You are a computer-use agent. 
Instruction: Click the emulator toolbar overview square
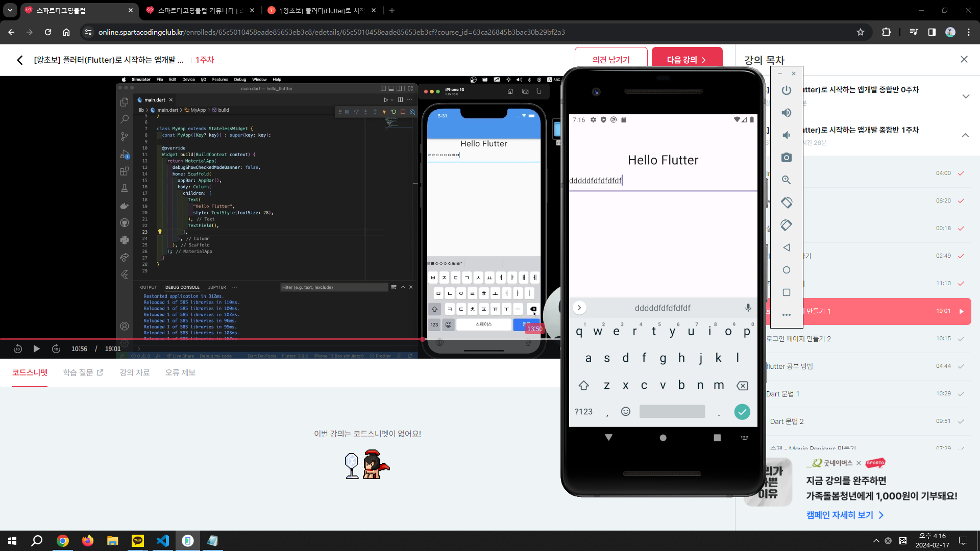pyautogui.click(x=787, y=292)
